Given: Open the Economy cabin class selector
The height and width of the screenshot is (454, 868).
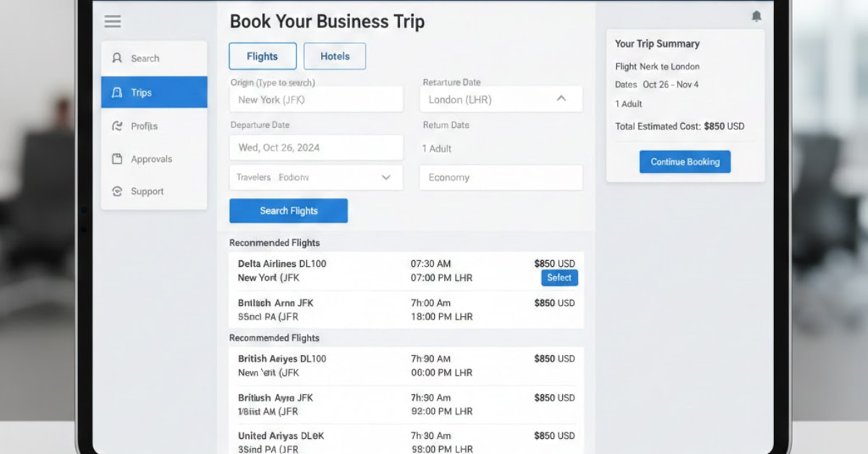Looking at the screenshot, I should pos(501,177).
